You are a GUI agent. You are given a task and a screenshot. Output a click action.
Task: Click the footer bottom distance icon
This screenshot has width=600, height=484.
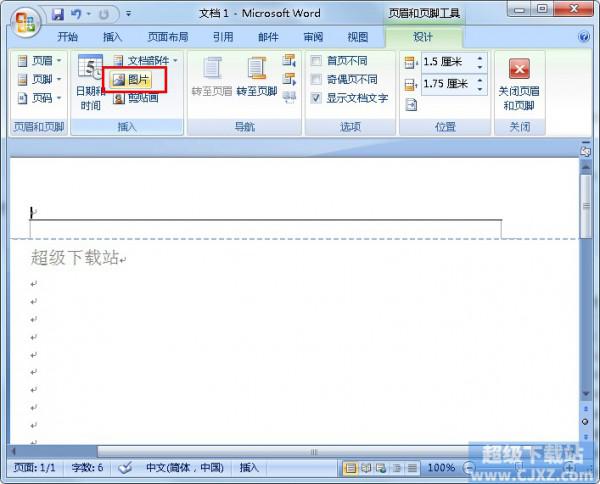tap(411, 84)
